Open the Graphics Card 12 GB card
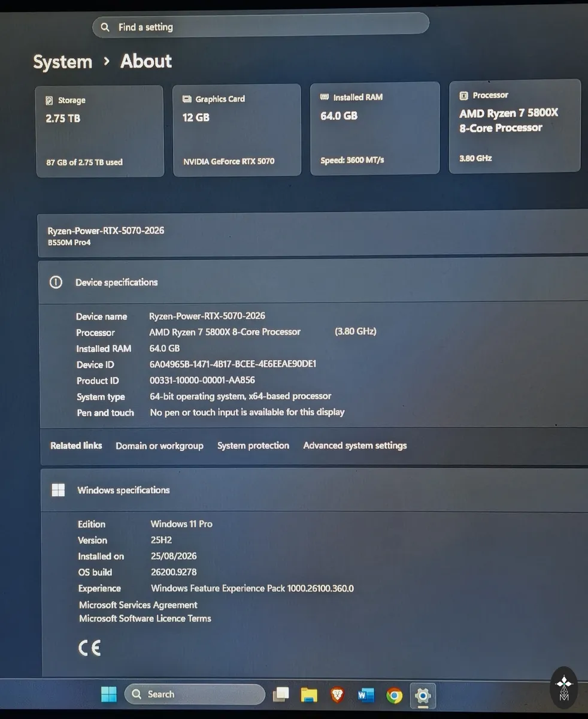588x719 pixels. pyautogui.click(x=237, y=130)
